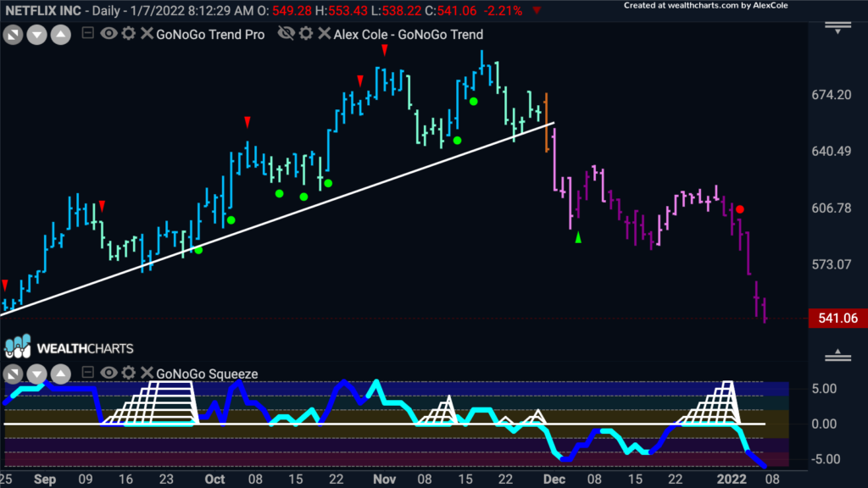The width and height of the screenshot is (868, 488).
Task: Click the Dec date axis label
Action: (x=554, y=480)
